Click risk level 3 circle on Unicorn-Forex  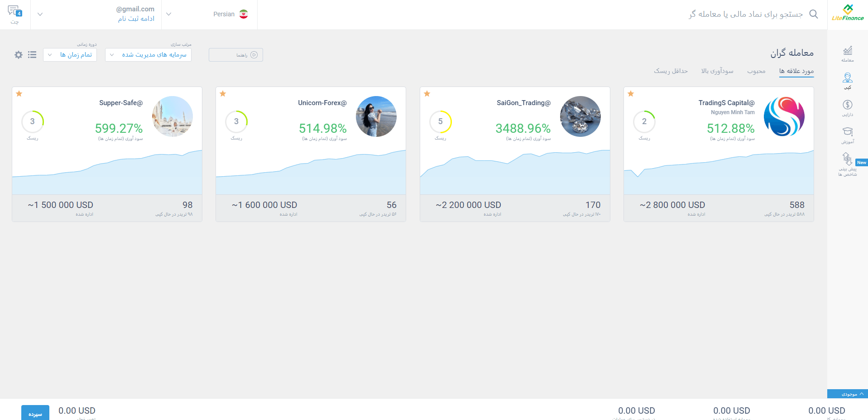[x=236, y=121]
